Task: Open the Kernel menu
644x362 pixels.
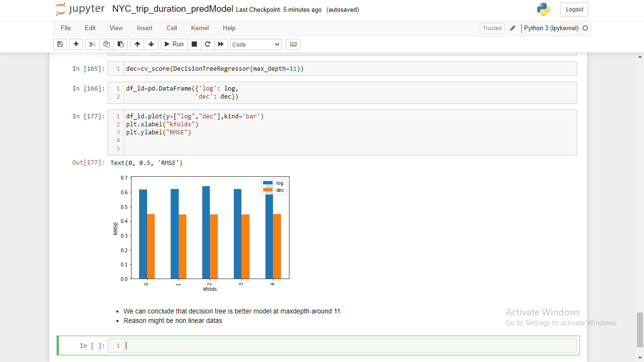Action: (199, 28)
